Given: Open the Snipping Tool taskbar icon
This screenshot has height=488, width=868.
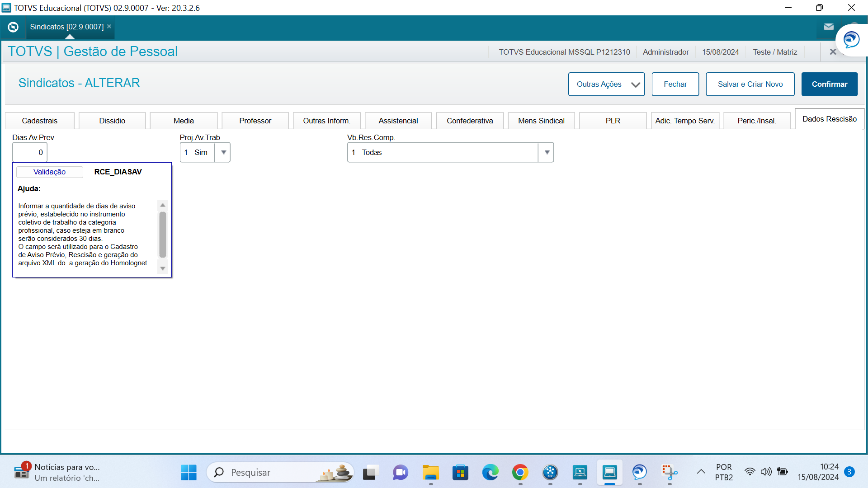Looking at the screenshot, I should click(x=670, y=473).
